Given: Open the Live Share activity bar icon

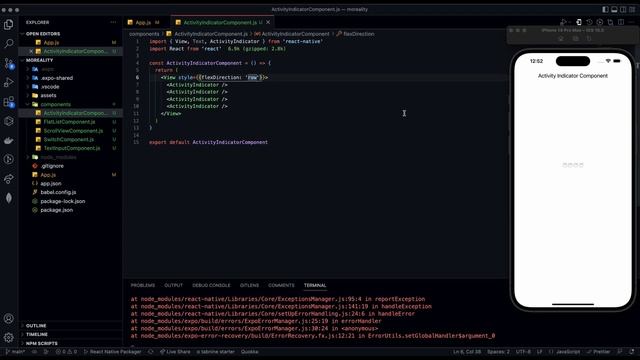Looking at the screenshot, I should click(x=9, y=179).
